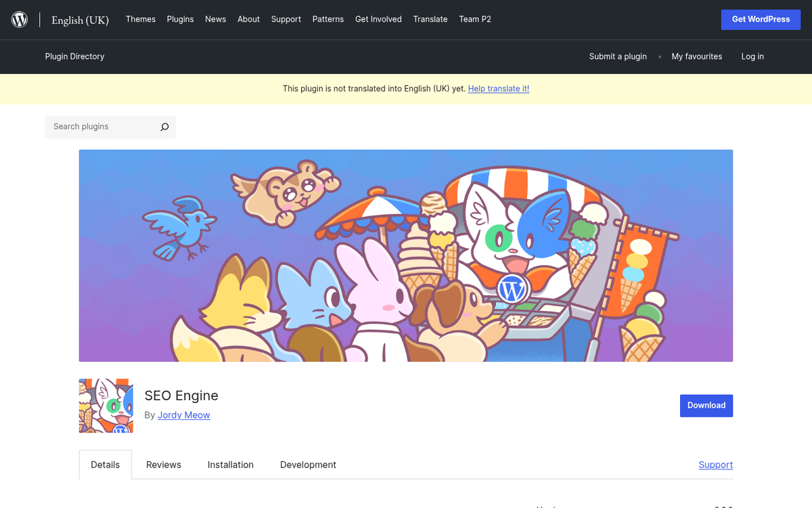Select the Details tab
Viewport: 812px width, 508px height.
(x=105, y=465)
